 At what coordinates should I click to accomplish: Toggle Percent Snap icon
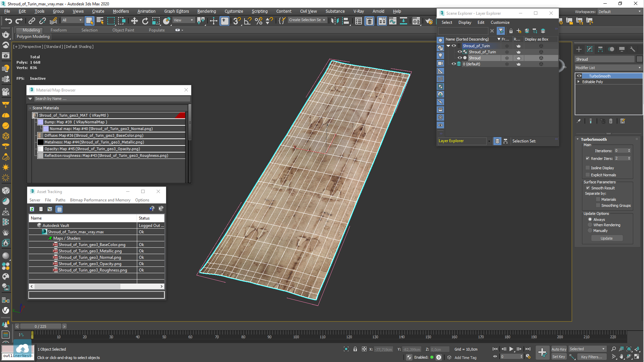coord(258,21)
